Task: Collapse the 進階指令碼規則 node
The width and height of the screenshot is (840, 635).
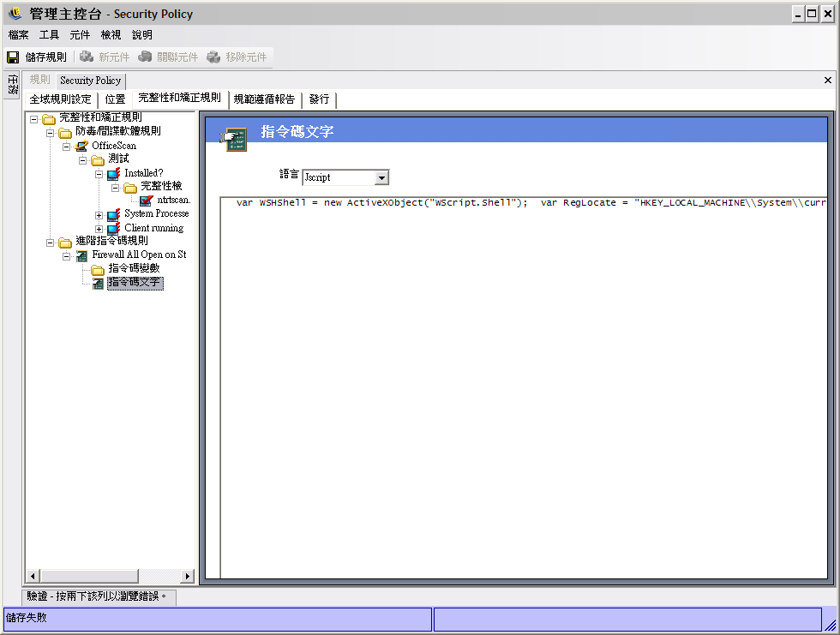Action: [51, 243]
